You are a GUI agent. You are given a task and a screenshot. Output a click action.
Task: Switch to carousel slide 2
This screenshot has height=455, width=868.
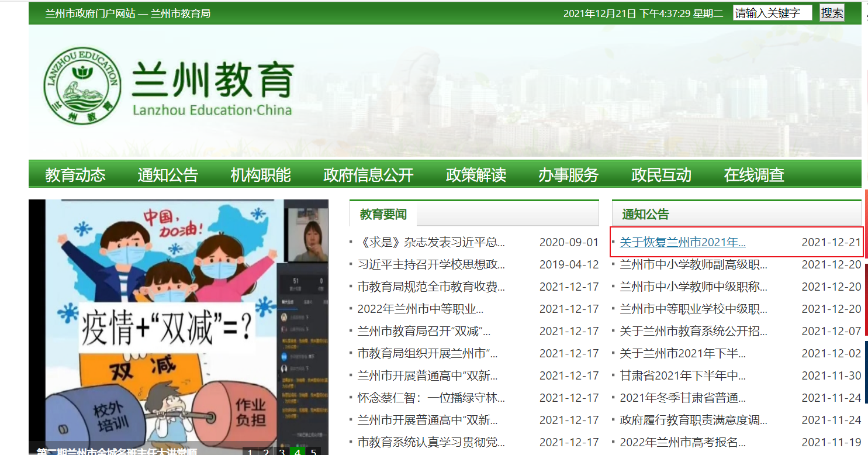[266, 452]
